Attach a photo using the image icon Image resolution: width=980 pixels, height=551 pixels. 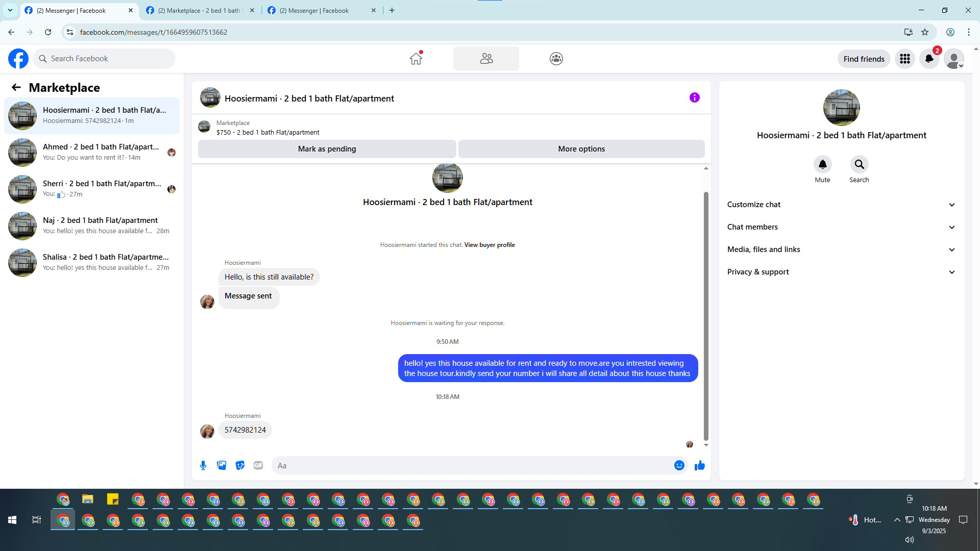point(222,465)
